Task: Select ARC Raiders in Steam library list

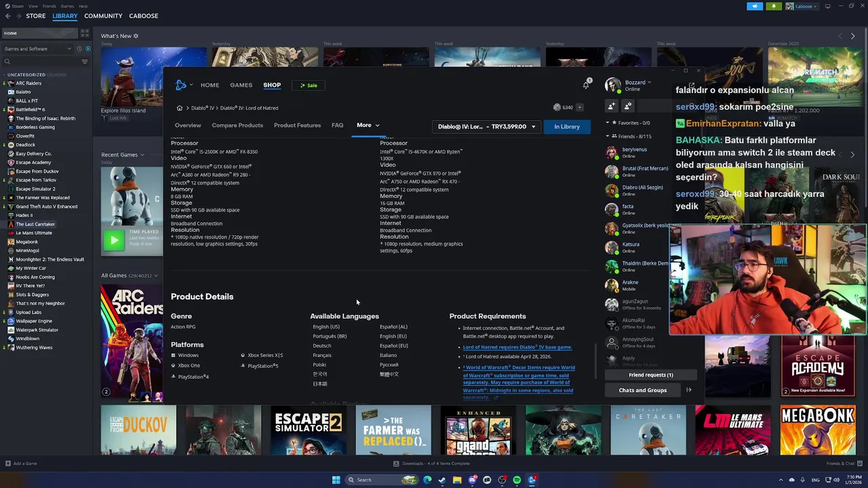Action: click(28, 83)
